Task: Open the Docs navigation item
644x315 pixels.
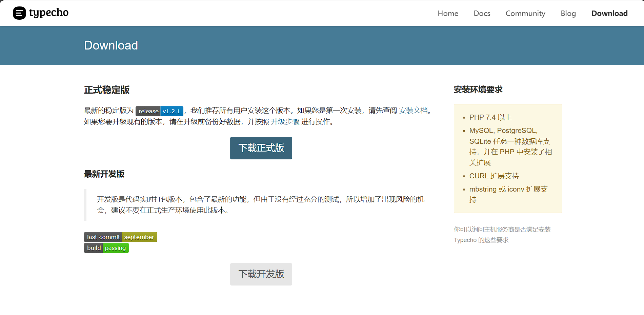Action: tap(482, 13)
